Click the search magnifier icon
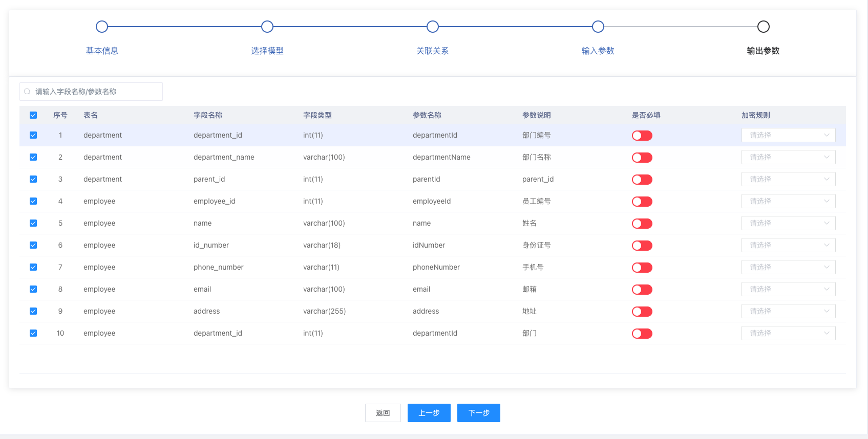This screenshot has width=868, height=439. click(x=27, y=92)
